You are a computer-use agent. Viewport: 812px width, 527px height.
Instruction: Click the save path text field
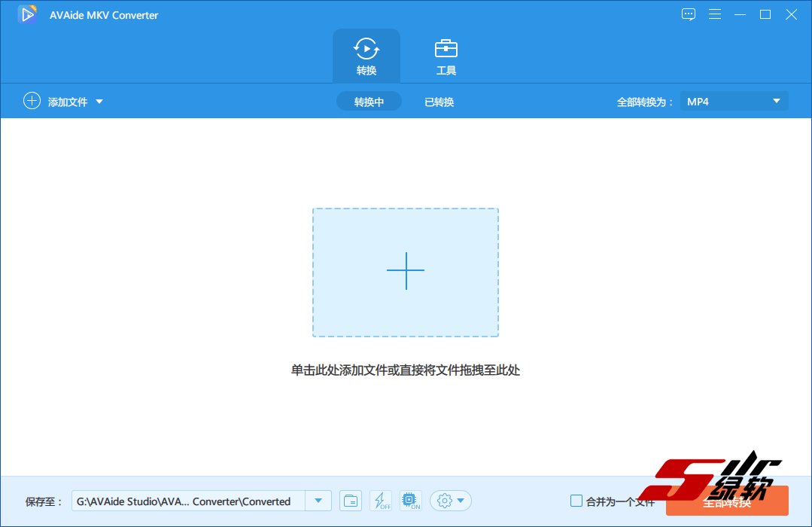tap(188, 501)
